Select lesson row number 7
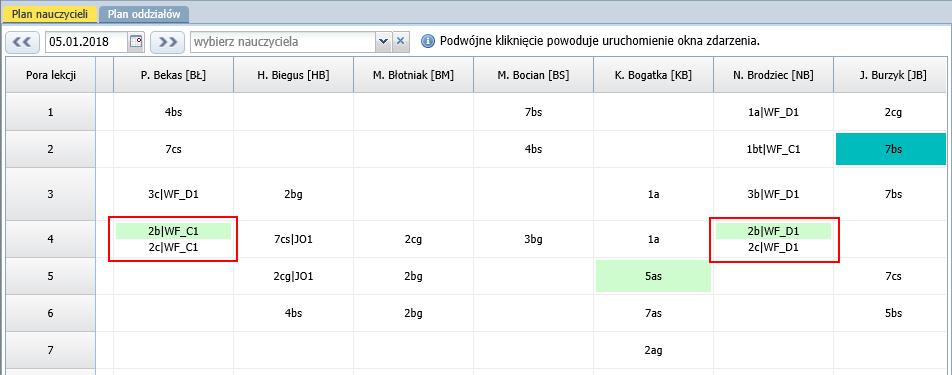 [x=50, y=350]
